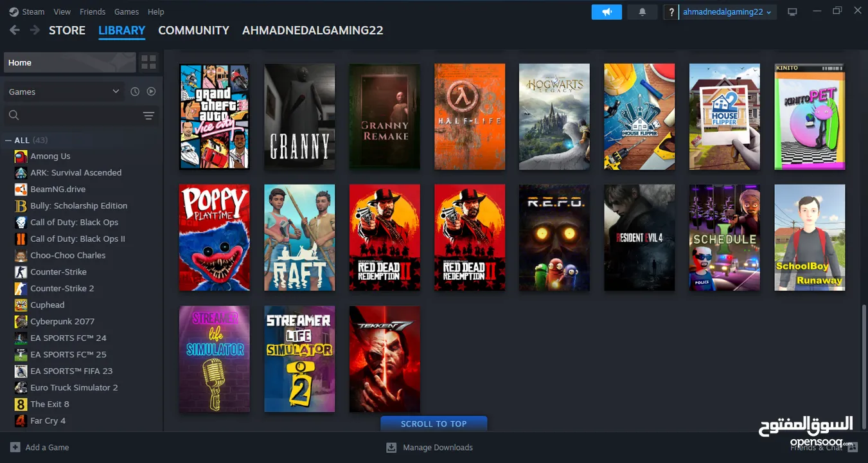Screen dimensions: 868x463
Task: Toggle the collections grid view icon
Action: [149, 62]
